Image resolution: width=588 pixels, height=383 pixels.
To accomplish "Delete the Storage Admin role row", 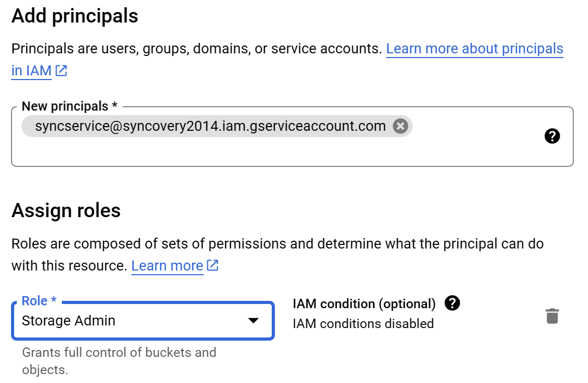I will 551,316.
